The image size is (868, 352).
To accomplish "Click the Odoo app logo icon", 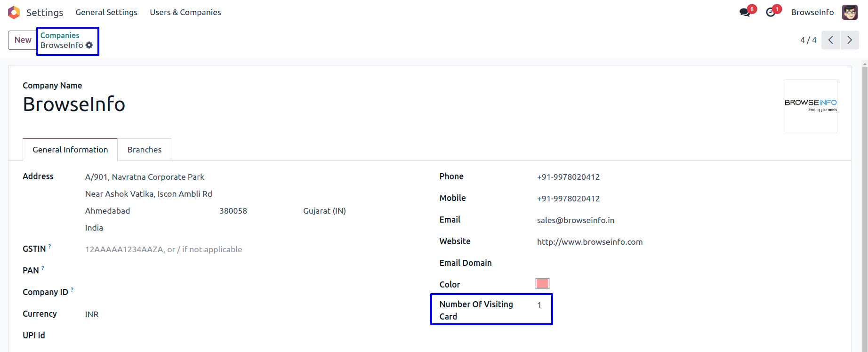I will pyautogui.click(x=14, y=12).
